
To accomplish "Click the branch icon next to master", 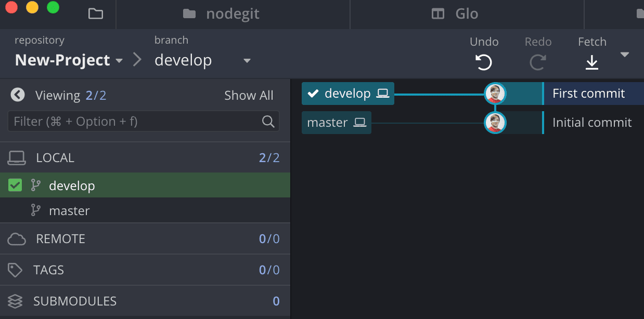I will [x=35, y=210].
